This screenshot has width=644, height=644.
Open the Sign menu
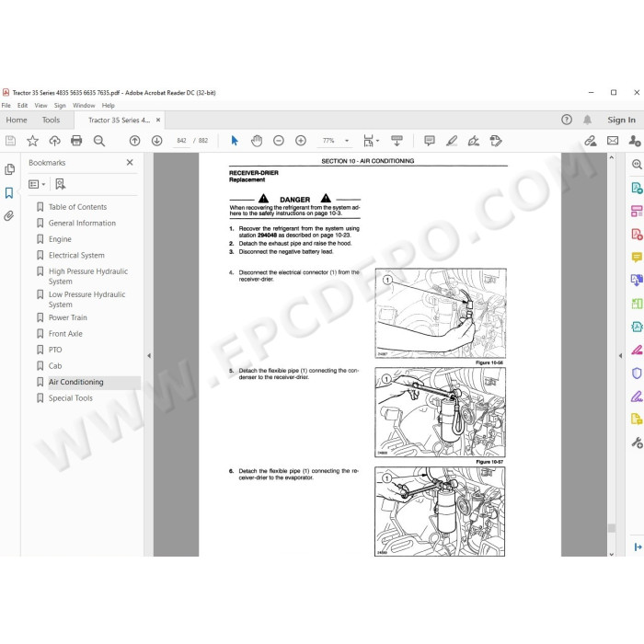(x=60, y=106)
